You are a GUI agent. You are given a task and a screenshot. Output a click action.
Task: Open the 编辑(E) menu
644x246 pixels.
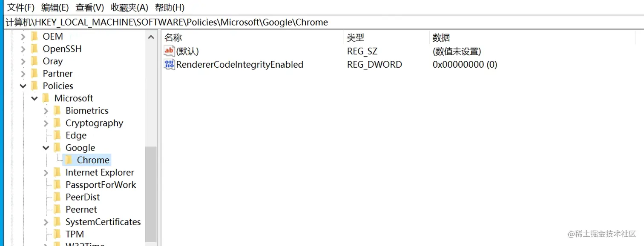point(55,7)
